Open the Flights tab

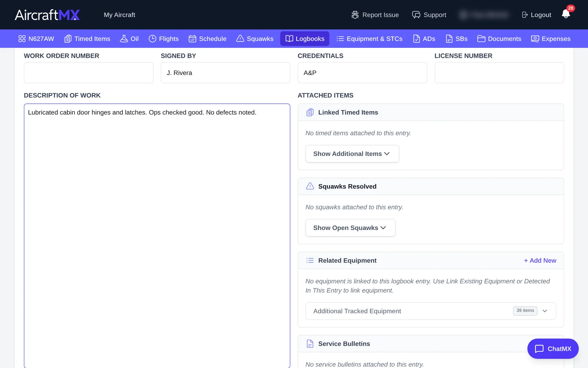164,39
